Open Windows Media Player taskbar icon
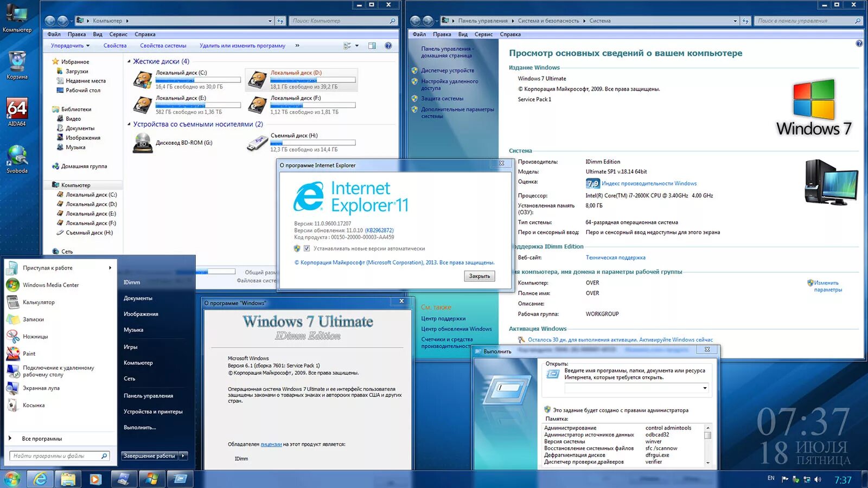868x488 pixels. point(95,479)
